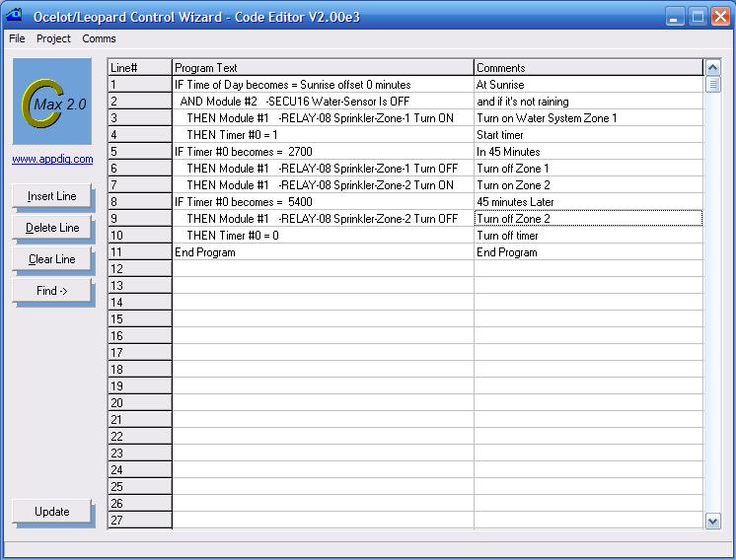Select 'AND Module #2 -SECU16 Water-Sensor Is OFF'
Screen dimensions: 736x560
[323, 102]
